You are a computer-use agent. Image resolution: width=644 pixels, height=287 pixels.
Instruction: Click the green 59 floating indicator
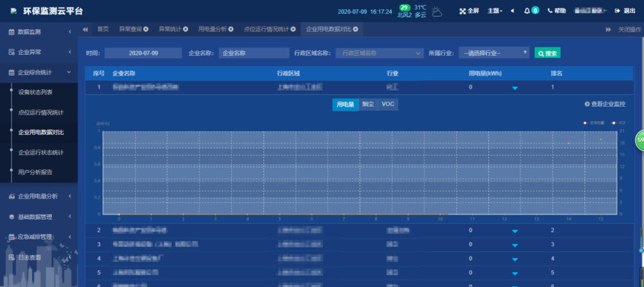tap(640, 139)
